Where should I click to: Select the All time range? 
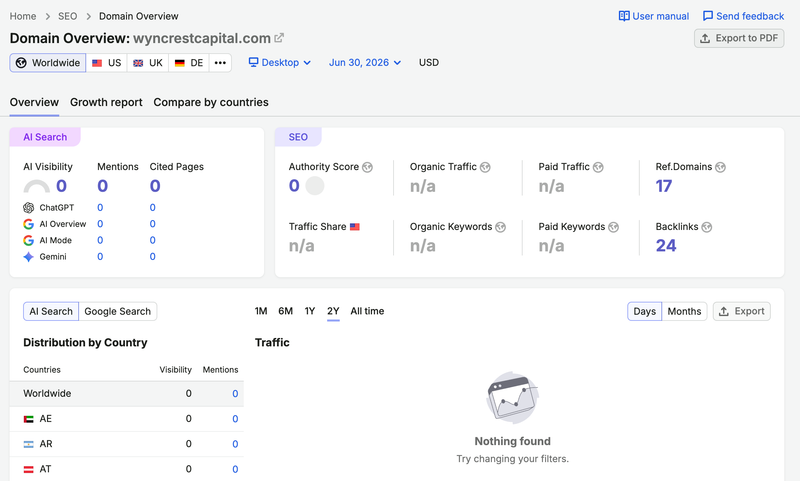(367, 311)
